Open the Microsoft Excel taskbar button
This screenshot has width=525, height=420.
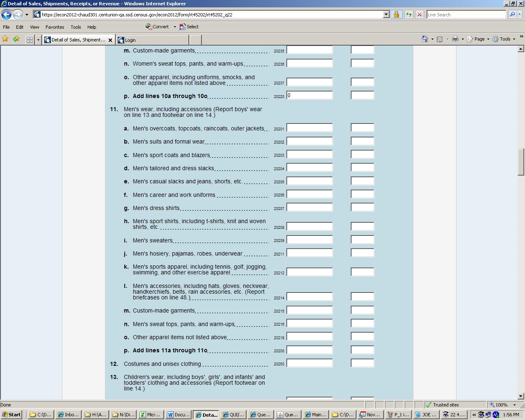click(151, 415)
